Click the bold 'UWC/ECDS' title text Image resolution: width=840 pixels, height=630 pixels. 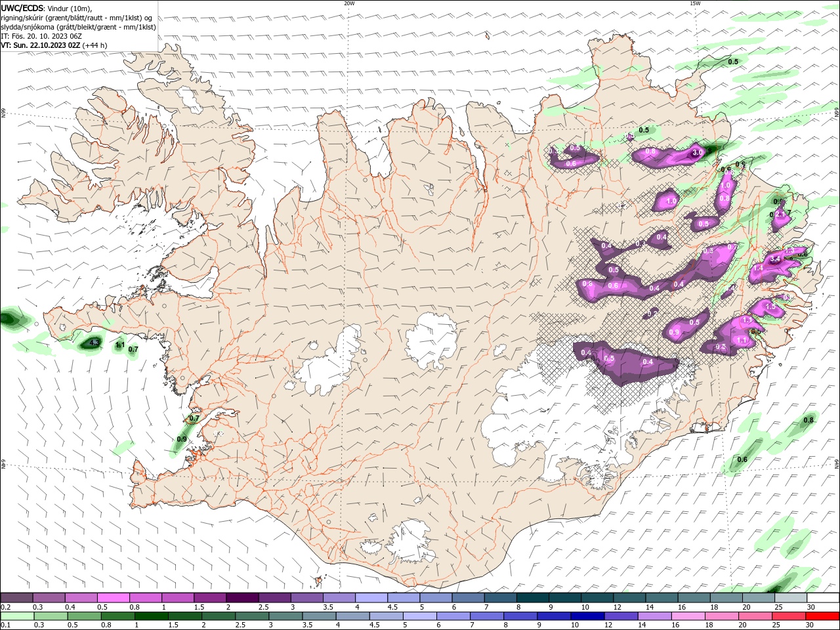click(22, 8)
